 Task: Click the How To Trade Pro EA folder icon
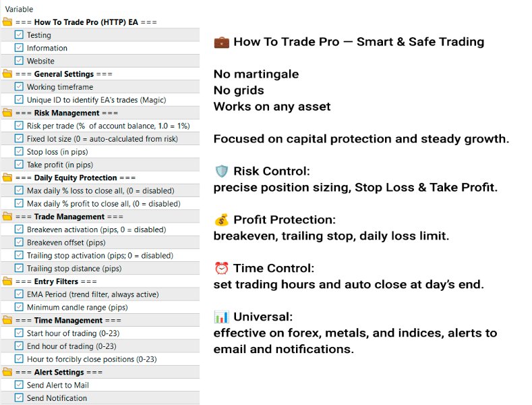7,22
